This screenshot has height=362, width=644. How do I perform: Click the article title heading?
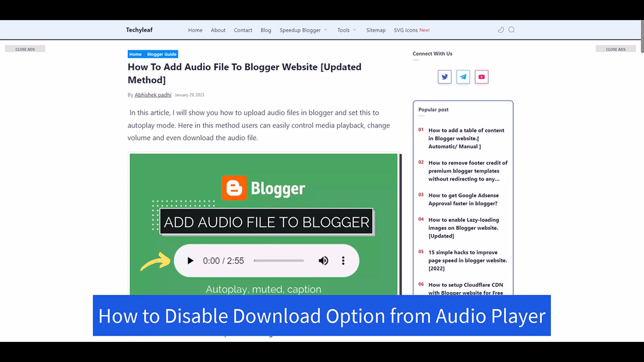point(245,73)
